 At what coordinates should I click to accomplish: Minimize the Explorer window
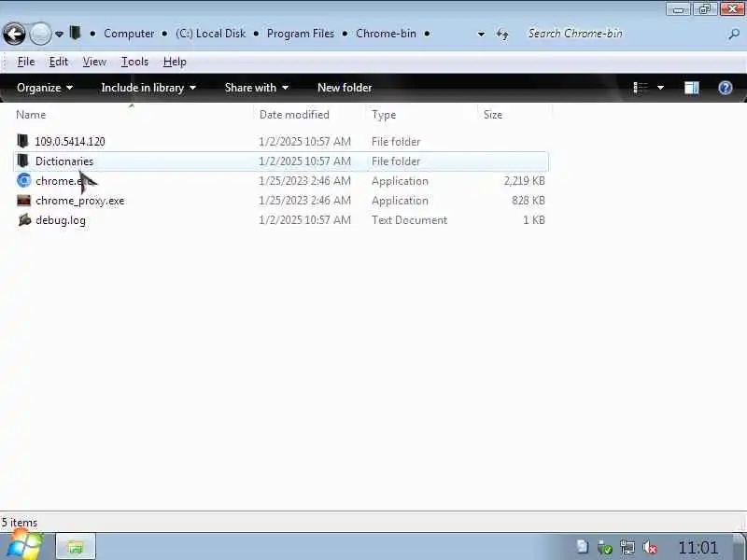679,9
